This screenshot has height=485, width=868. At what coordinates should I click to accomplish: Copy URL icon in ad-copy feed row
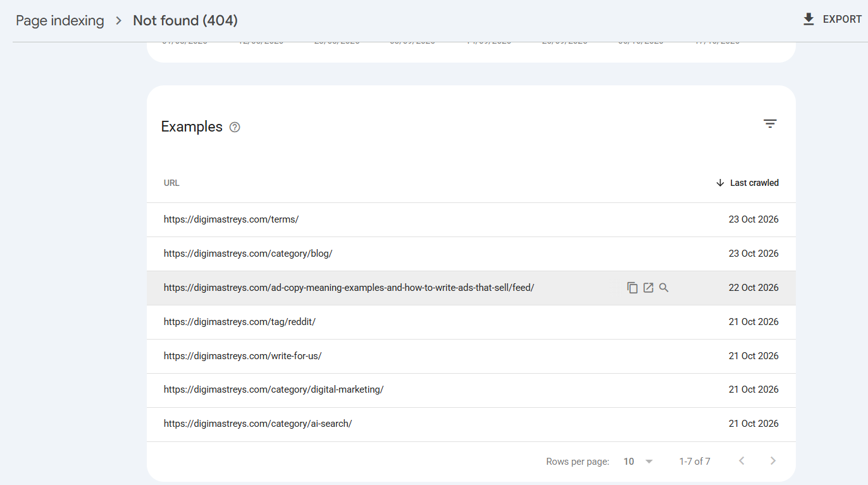(x=632, y=288)
